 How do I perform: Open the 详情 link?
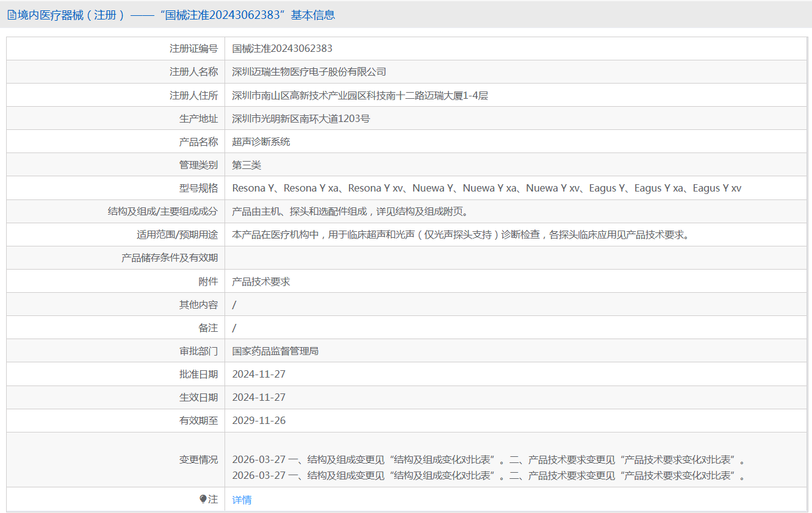242,500
